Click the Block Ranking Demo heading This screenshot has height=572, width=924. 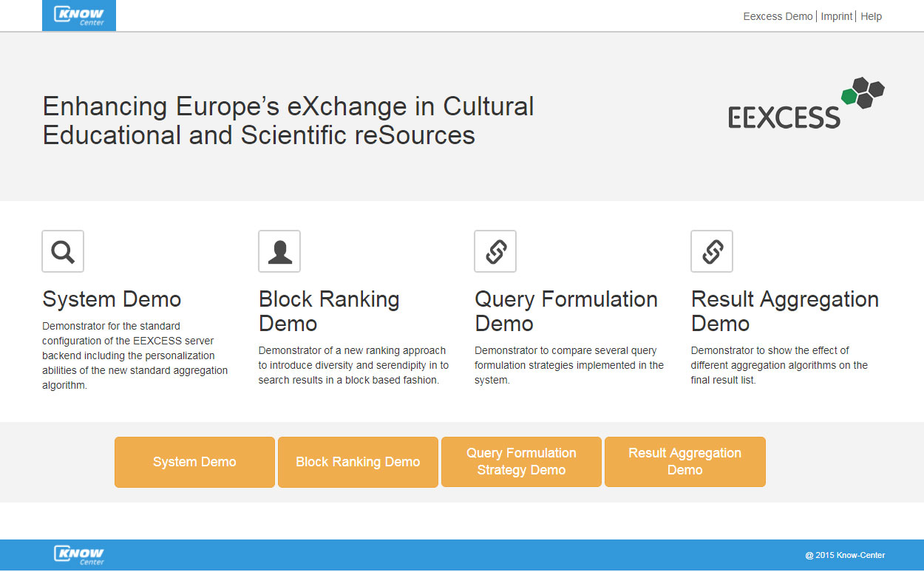[x=329, y=311]
